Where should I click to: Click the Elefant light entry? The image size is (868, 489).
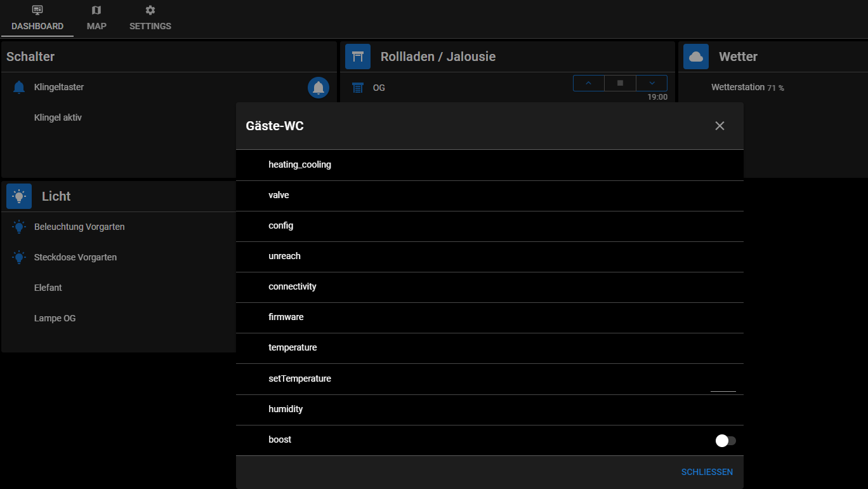pos(48,288)
